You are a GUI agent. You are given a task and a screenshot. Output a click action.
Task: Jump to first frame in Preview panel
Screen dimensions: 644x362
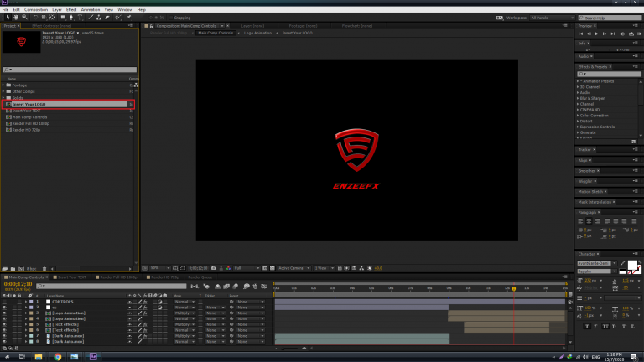[580, 34]
